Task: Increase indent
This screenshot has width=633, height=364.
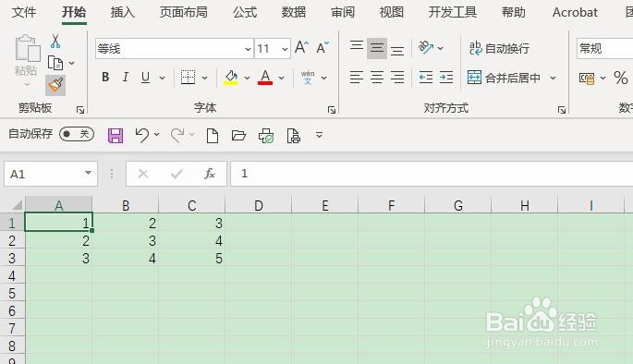Action: coord(446,77)
